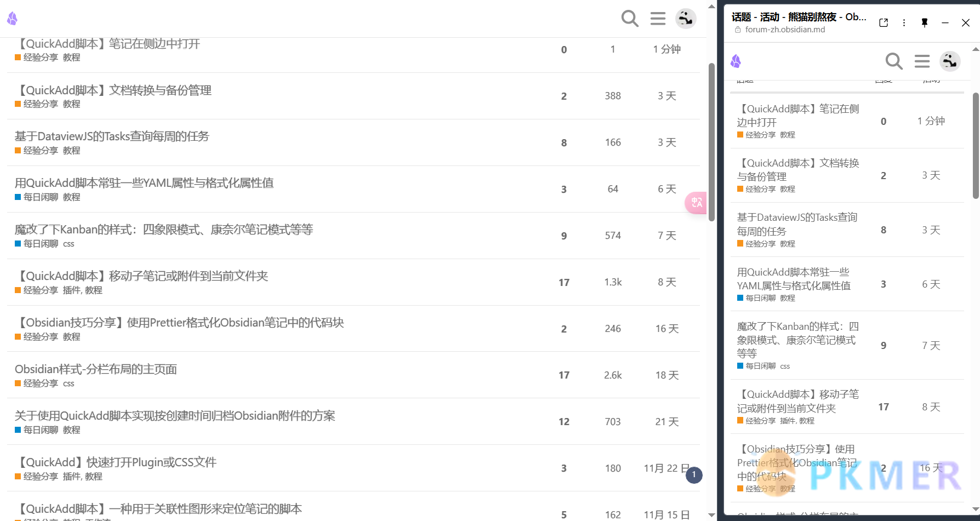Click 经验分享 category under DataviewJS topic, popup window
This screenshot has width=980, height=521.
tap(756, 244)
